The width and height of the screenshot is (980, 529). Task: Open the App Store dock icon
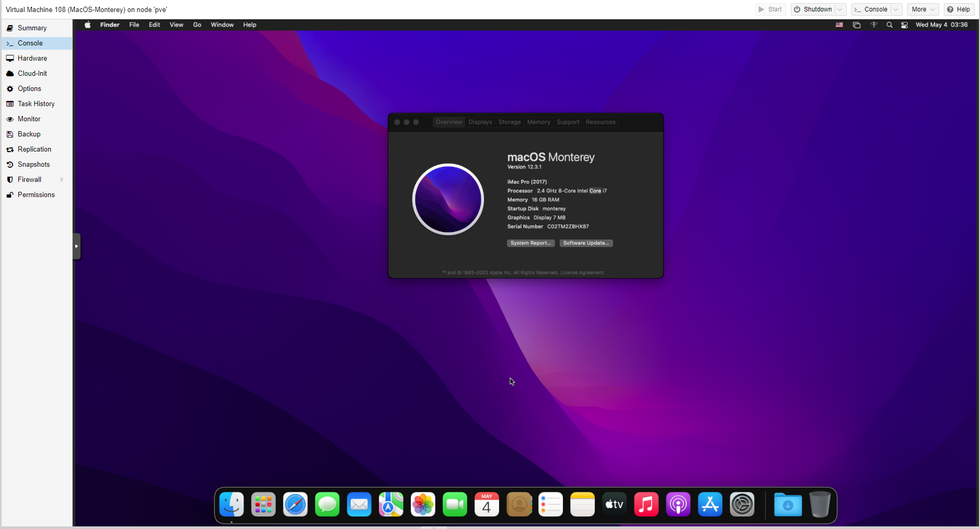pyautogui.click(x=710, y=505)
